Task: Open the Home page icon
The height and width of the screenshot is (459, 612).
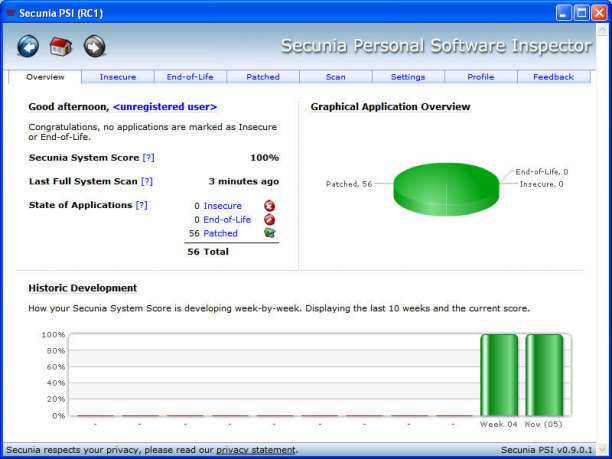Action: pos(61,46)
